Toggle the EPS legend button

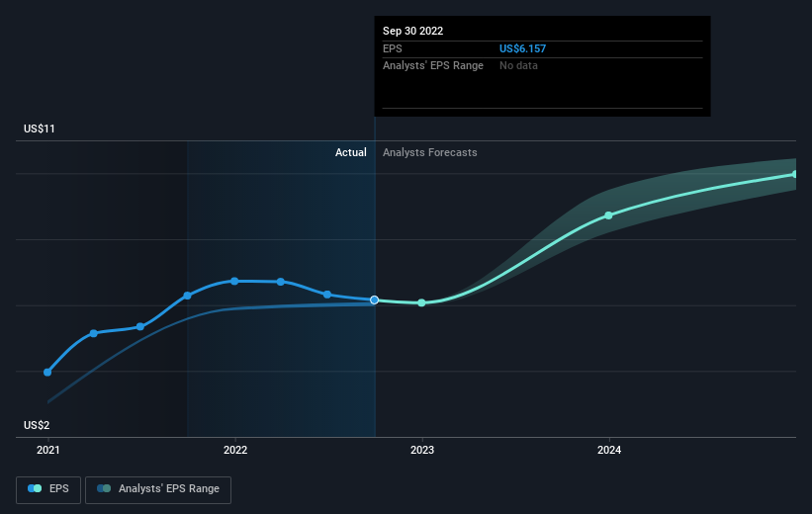coord(48,489)
